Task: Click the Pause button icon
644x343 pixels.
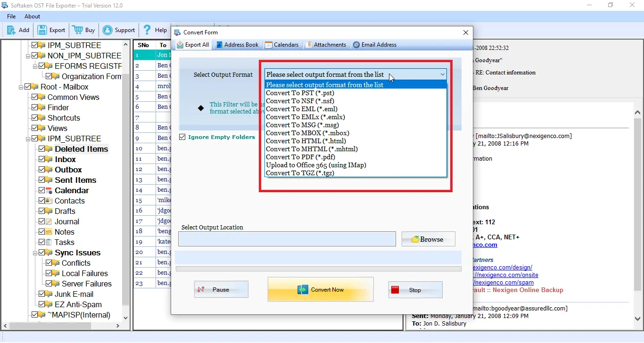Action: coord(201,290)
